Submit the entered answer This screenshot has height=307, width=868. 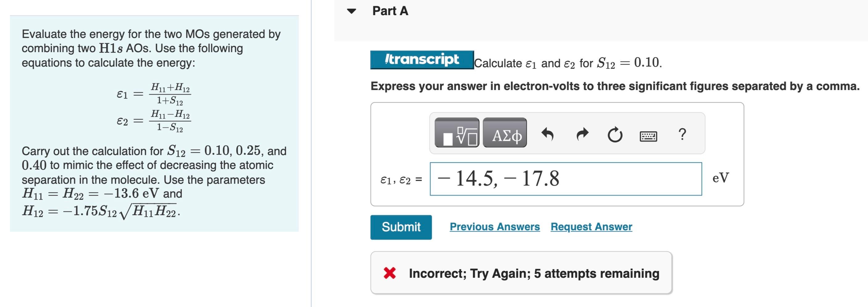click(x=401, y=226)
